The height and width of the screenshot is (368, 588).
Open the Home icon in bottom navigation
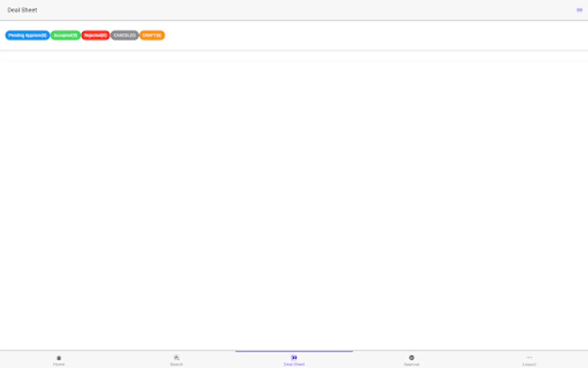tap(59, 358)
